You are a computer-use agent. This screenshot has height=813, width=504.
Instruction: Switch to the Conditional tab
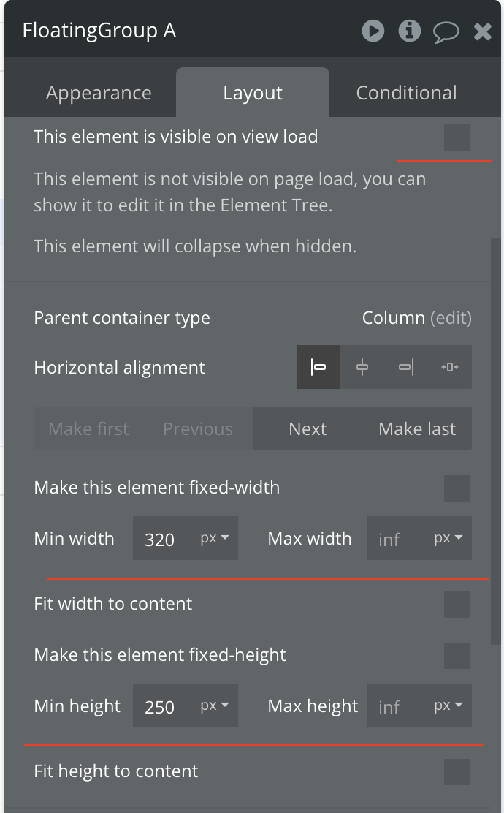click(407, 93)
